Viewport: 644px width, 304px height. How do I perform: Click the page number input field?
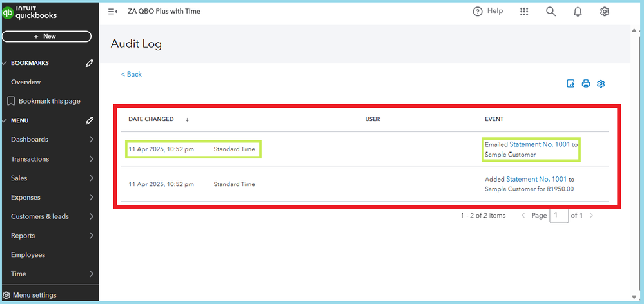[559, 215]
